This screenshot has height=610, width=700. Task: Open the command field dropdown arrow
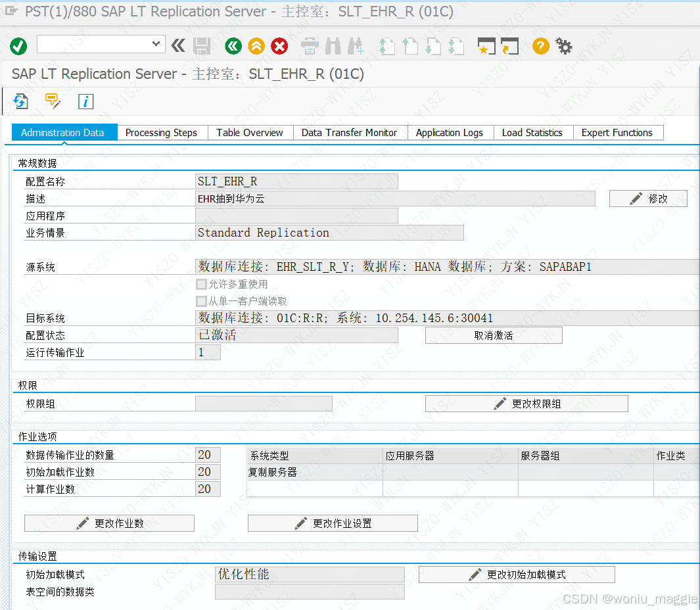point(156,43)
